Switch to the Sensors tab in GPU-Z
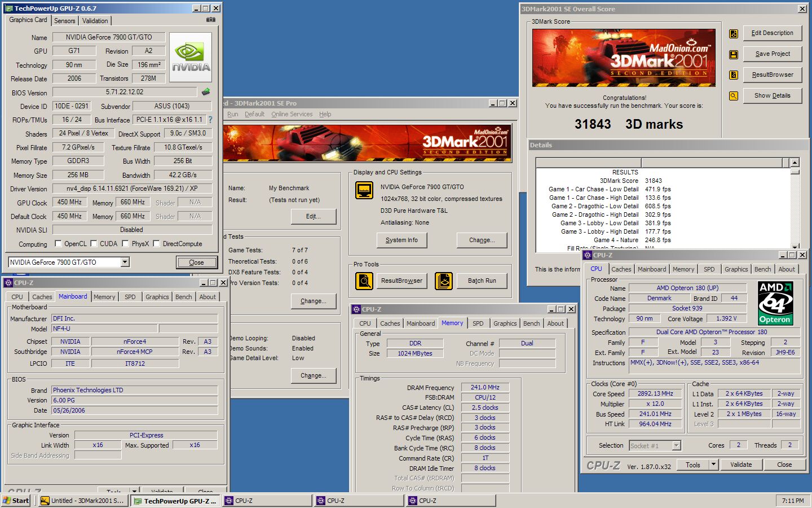Screen dimensions: 812x508 coord(65,21)
